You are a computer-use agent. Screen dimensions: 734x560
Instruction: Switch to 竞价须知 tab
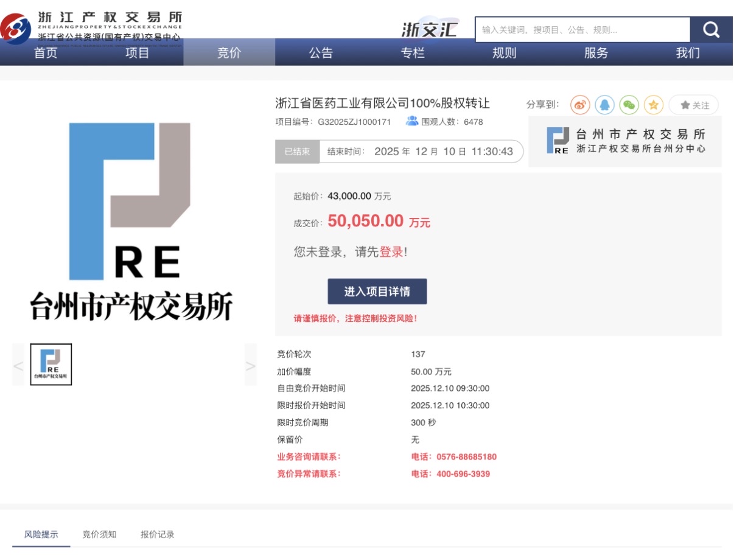(99, 534)
